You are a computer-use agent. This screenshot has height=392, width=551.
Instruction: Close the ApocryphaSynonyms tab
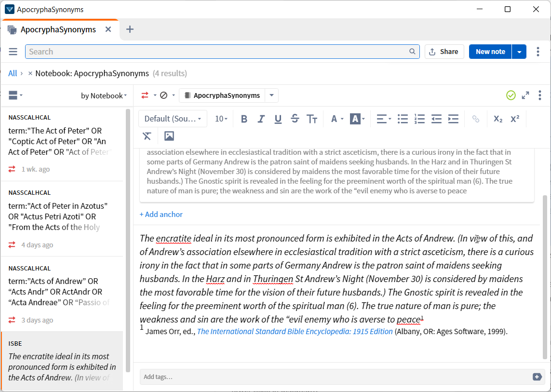point(108,29)
